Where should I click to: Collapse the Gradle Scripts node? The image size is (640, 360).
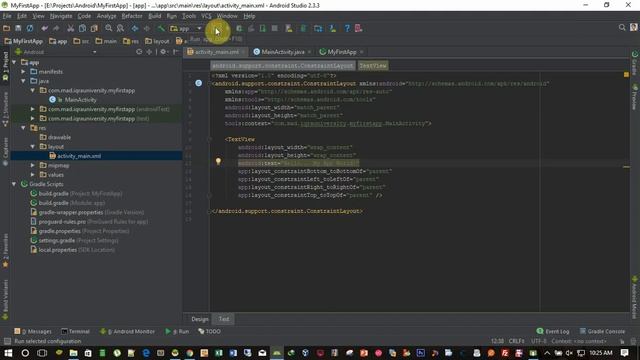pyautogui.click(x=15, y=184)
